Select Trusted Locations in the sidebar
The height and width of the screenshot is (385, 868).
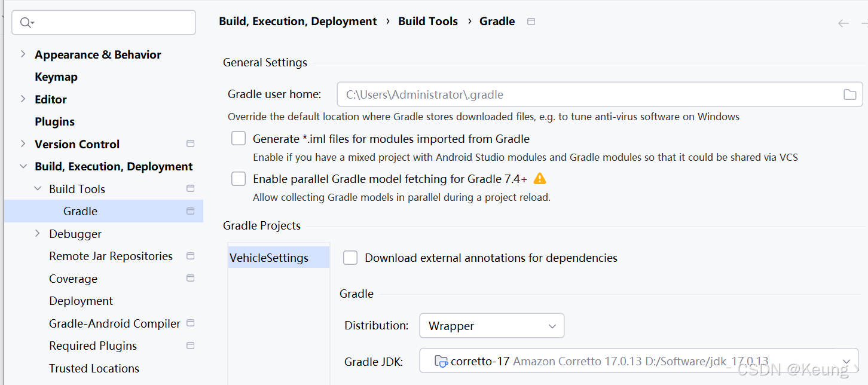point(94,368)
